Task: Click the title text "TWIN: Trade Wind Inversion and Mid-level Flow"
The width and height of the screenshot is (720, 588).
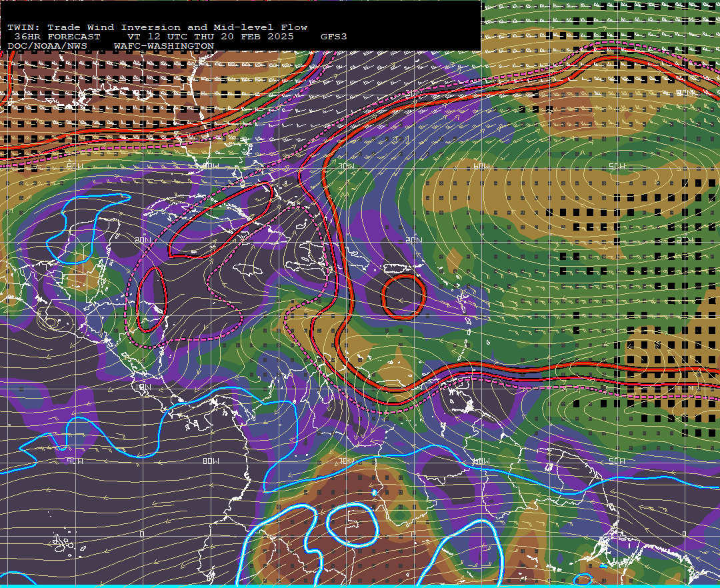Action: 157,27
